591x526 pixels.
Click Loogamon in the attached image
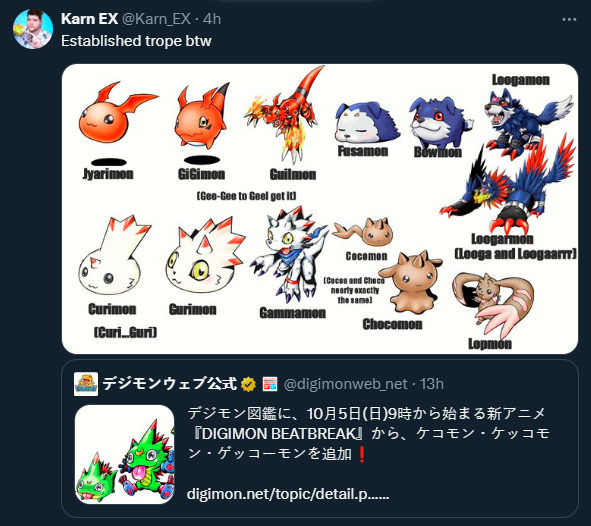(x=528, y=122)
